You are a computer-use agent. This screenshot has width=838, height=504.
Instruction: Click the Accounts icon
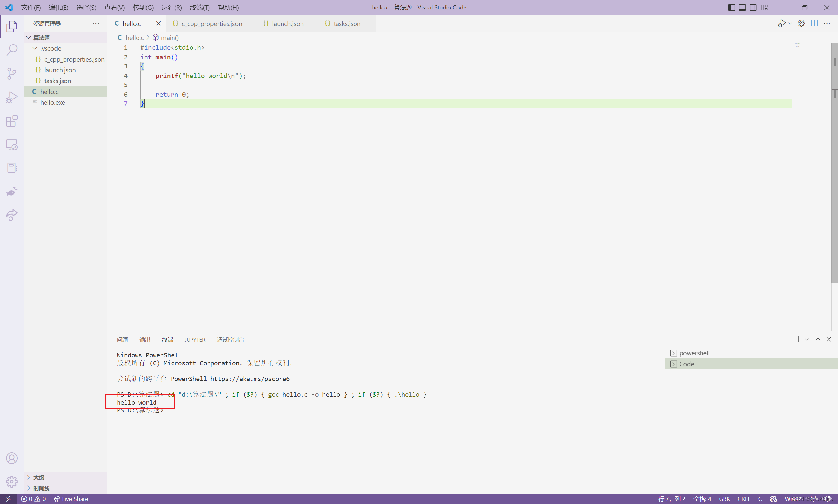coord(11,458)
